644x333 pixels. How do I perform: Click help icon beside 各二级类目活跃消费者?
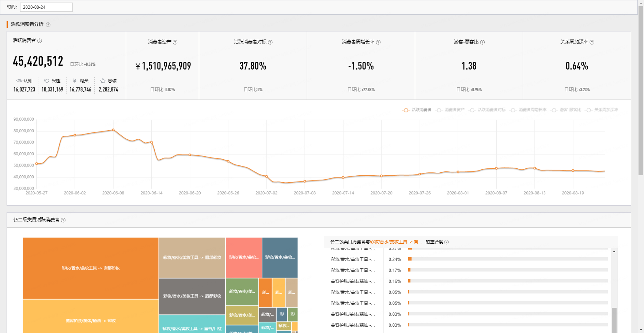[x=63, y=220]
